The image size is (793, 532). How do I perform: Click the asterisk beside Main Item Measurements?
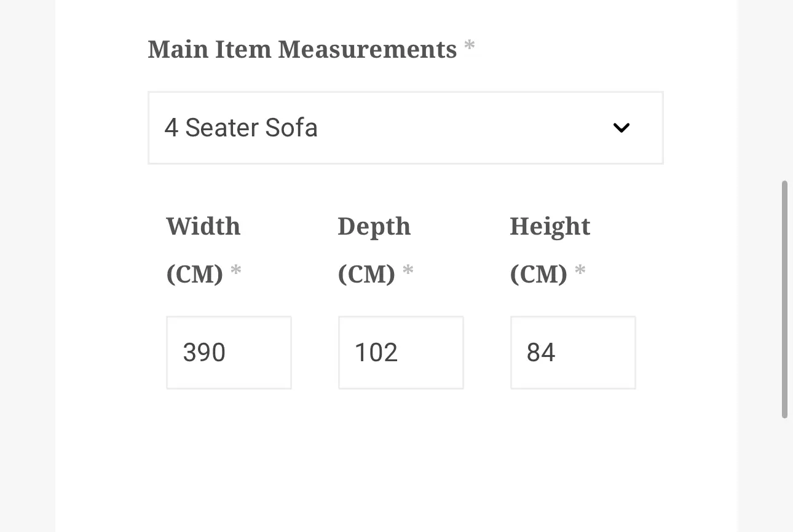470,45
